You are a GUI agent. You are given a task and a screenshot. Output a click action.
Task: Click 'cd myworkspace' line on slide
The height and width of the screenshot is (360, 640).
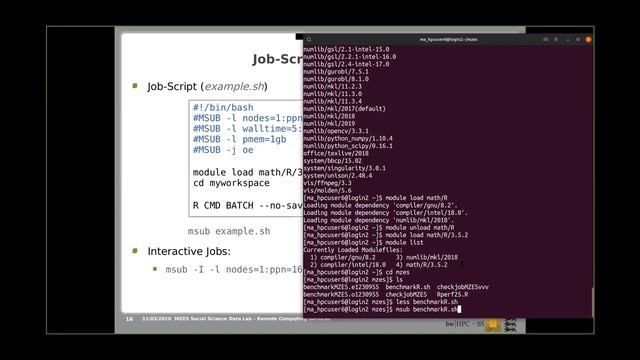pos(231,183)
